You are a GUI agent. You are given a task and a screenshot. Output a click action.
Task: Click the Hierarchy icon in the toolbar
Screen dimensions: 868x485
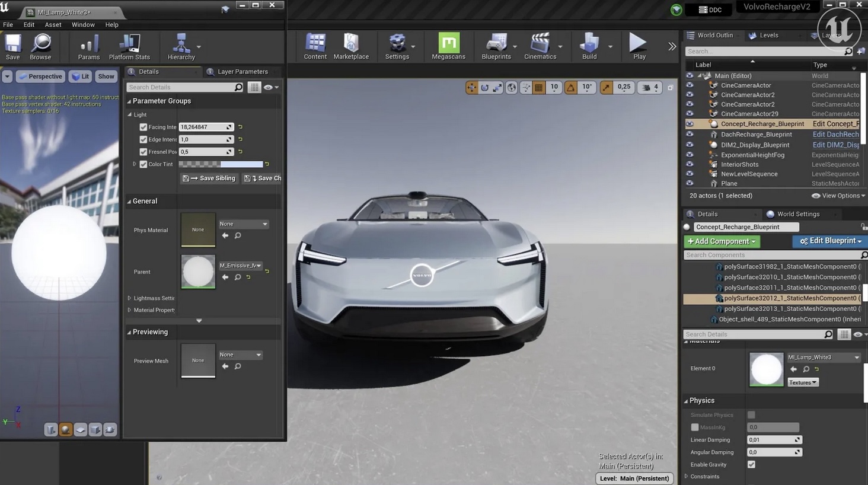click(180, 46)
